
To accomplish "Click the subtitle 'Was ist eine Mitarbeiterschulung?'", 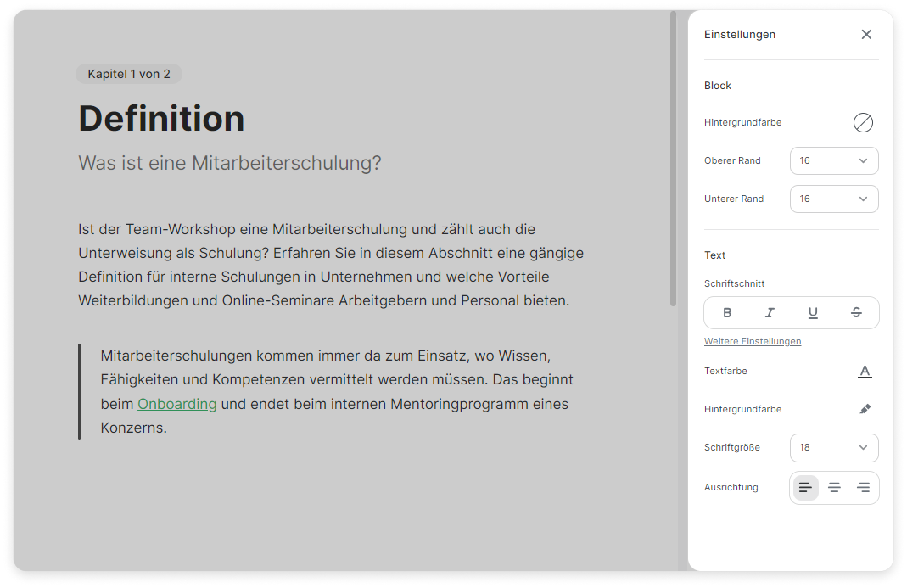I will [x=230, y=163].
